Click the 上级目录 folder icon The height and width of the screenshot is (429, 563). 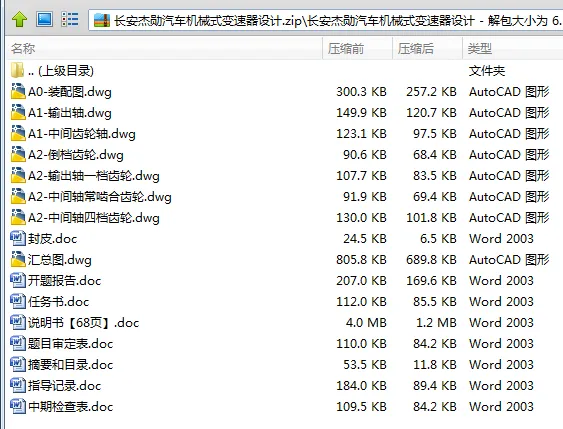pyautogui.click(x=17, y=70)
